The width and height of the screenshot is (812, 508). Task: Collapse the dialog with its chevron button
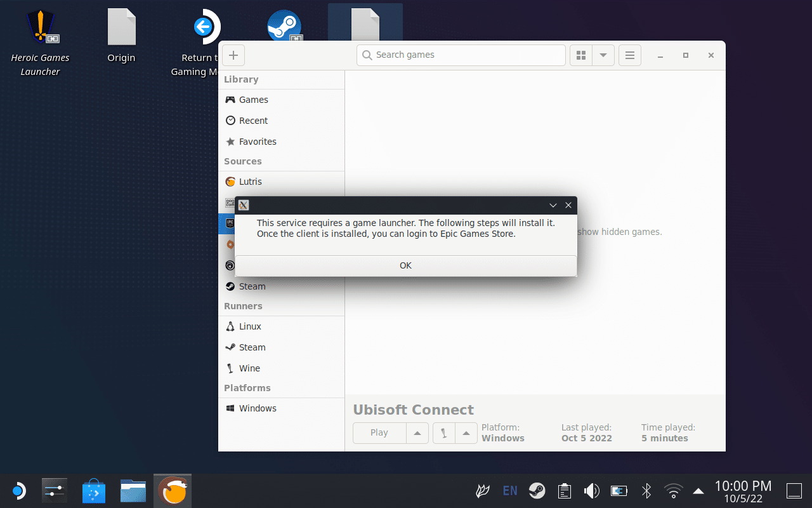(553, 205)
